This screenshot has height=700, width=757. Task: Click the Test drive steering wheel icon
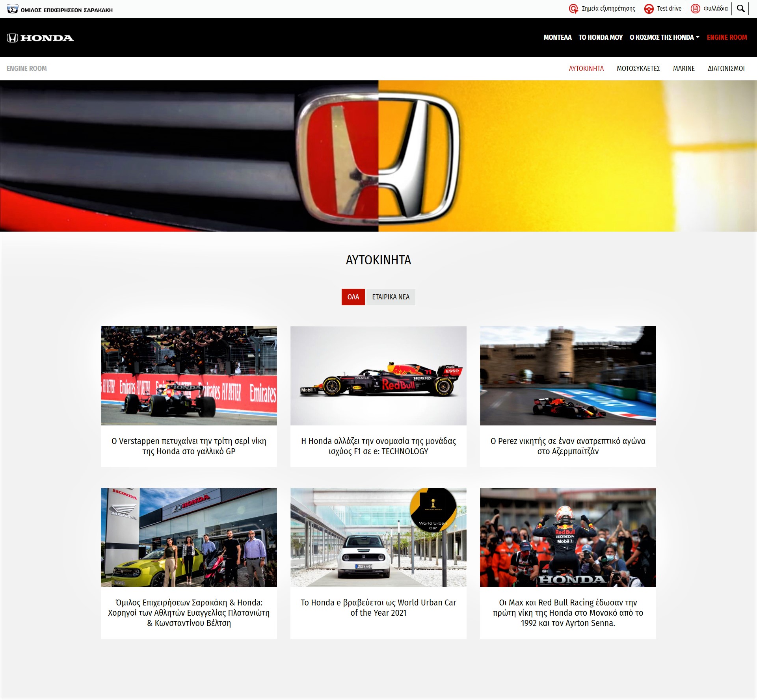tap(649, 9)
